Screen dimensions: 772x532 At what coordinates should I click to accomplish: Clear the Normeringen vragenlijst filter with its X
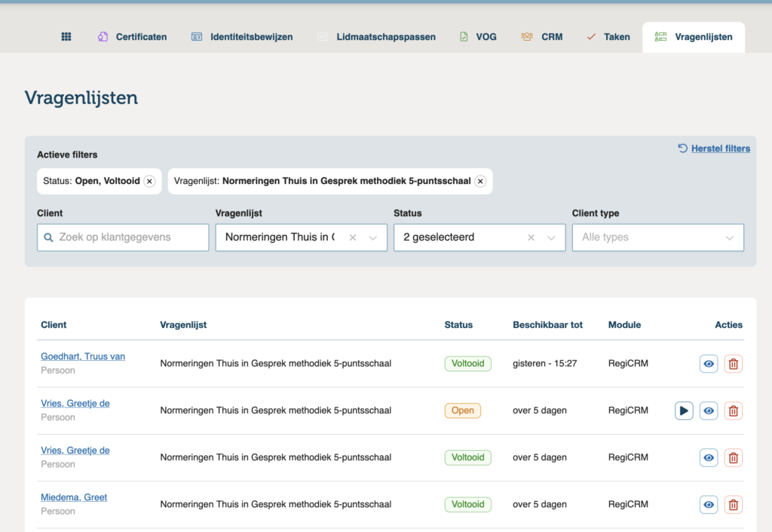click(x=352, y=237)
